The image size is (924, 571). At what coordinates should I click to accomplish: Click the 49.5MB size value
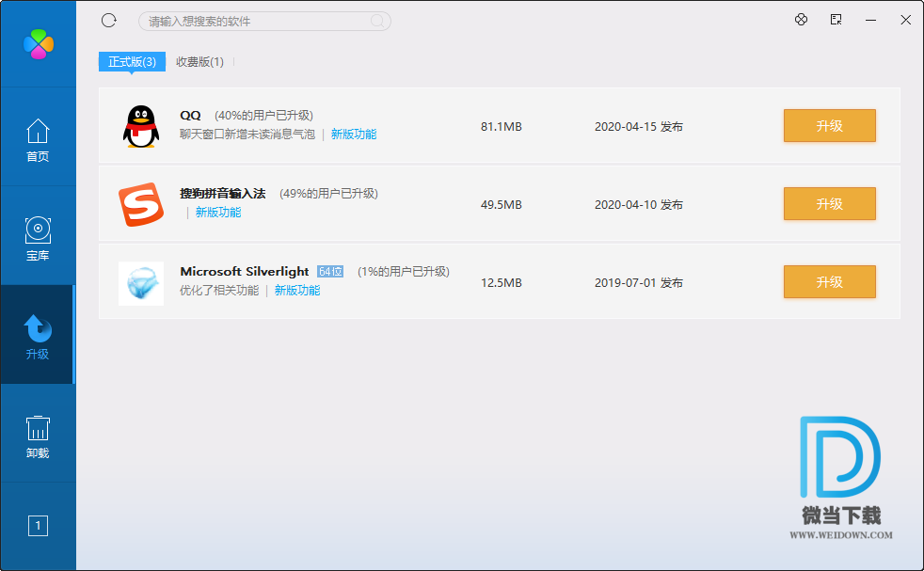(x=502, y=205)
